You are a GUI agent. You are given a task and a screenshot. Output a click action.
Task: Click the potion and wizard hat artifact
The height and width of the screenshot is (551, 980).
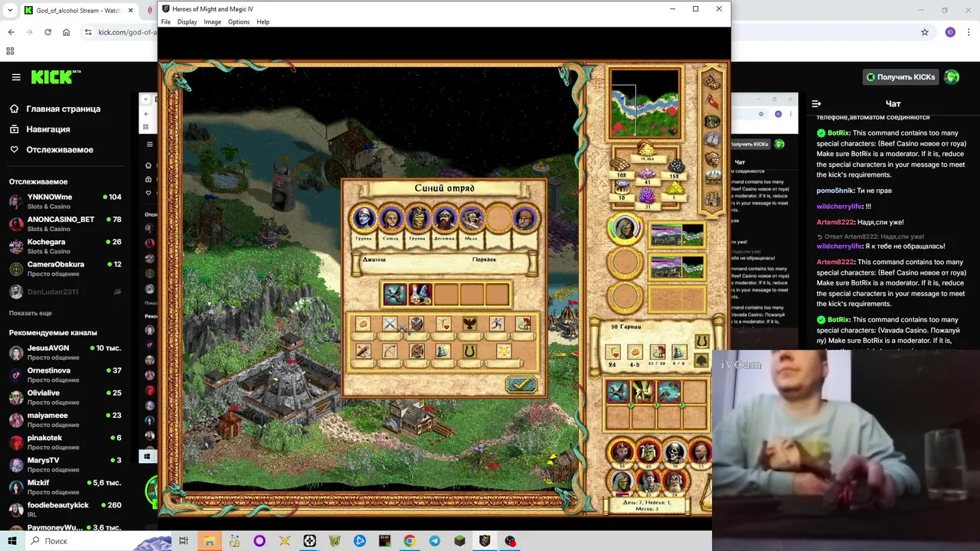tap(420, 294)
